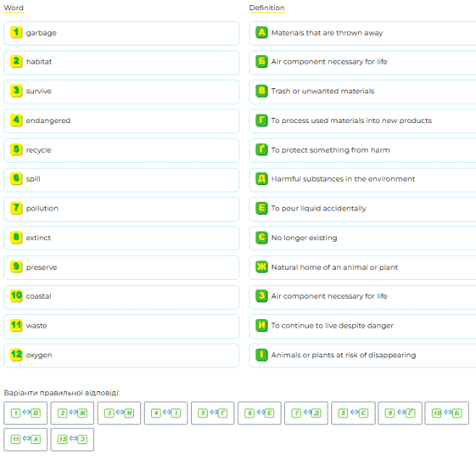Click the yellow number 2 badge next to habitat
476x460 pixels.
(16, 61)
